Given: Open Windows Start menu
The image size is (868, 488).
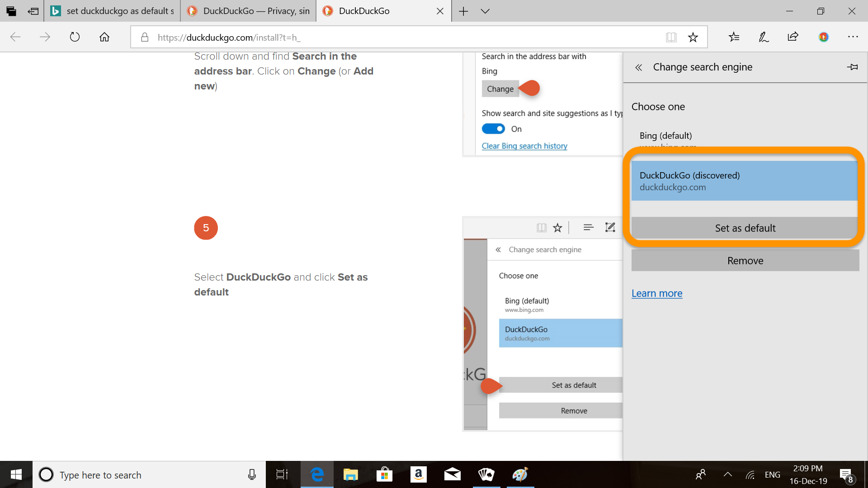Looking at the screenshot, I should 16,474.
